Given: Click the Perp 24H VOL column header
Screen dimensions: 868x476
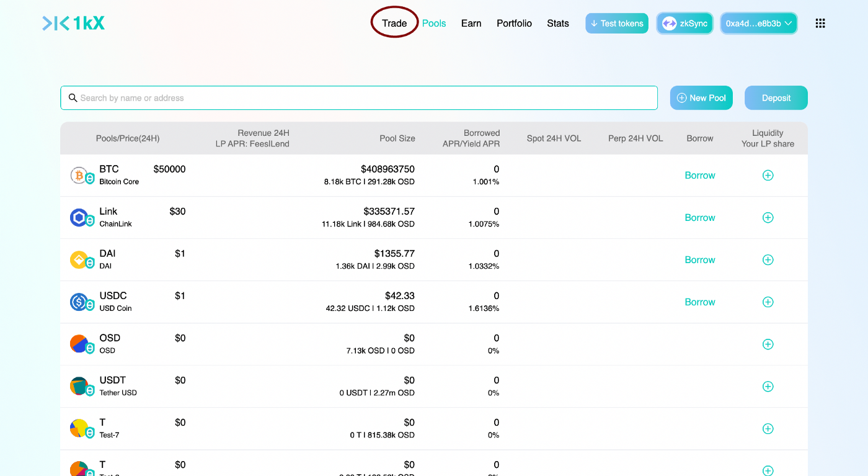Looking at the screenshot, I should point(635,138).
